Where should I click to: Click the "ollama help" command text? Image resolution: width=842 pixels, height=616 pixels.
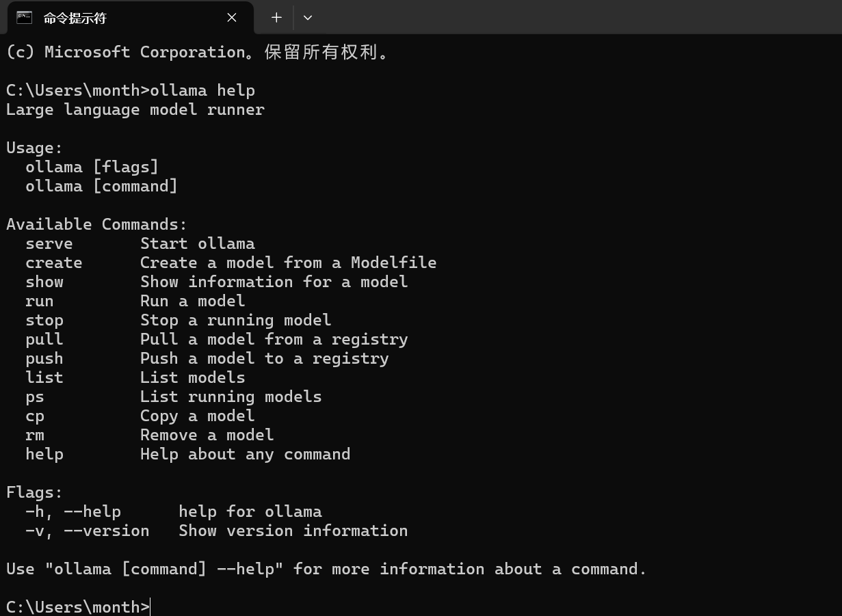point(202,90)
